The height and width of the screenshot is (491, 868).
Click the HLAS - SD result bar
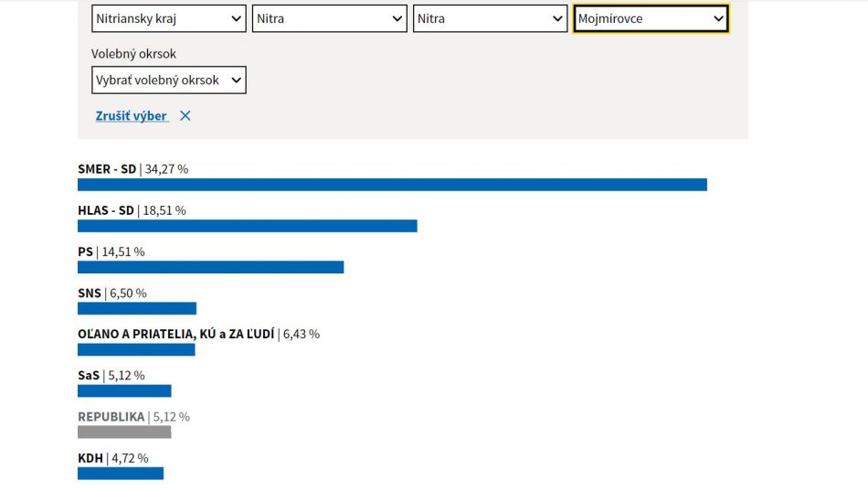247,226
